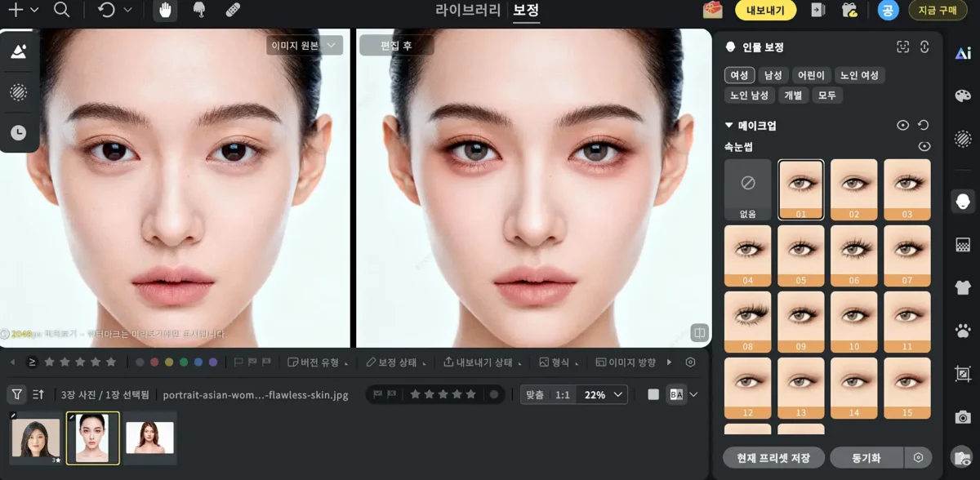This screenshot has width=980, height=480.
Task: Select eyelash preset 06
Action: (x=853, y=256)
